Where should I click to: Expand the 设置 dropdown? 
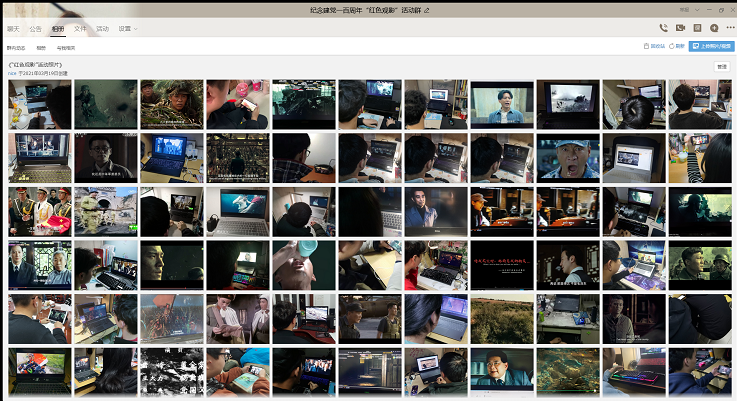[x=128, y=29]
